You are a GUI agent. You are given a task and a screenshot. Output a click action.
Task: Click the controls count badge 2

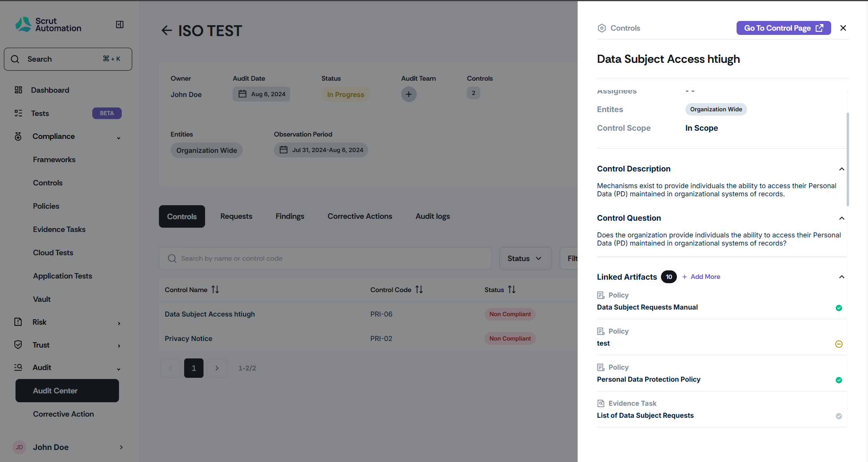473,93
